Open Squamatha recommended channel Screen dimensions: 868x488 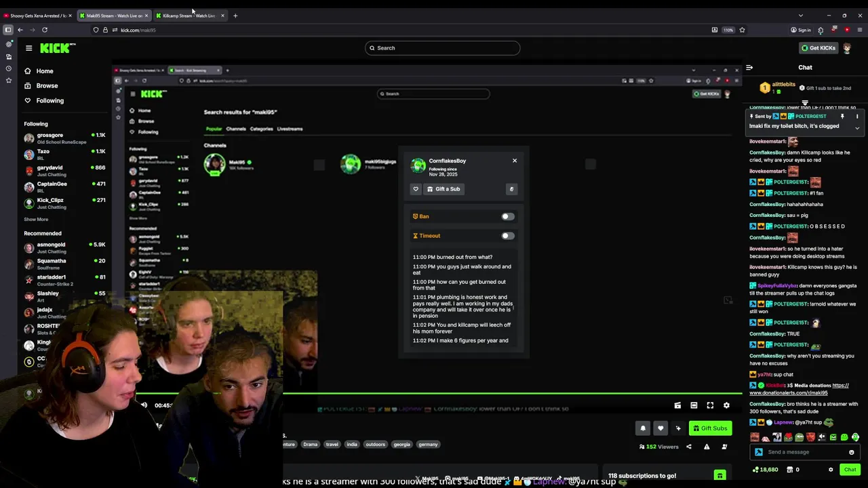(x=64, y=264)
